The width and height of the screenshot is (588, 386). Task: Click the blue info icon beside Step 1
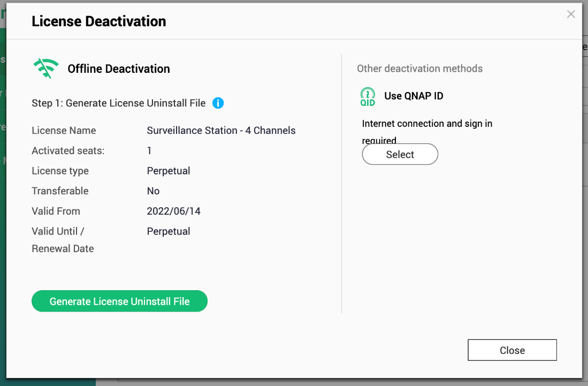[218, 103]
